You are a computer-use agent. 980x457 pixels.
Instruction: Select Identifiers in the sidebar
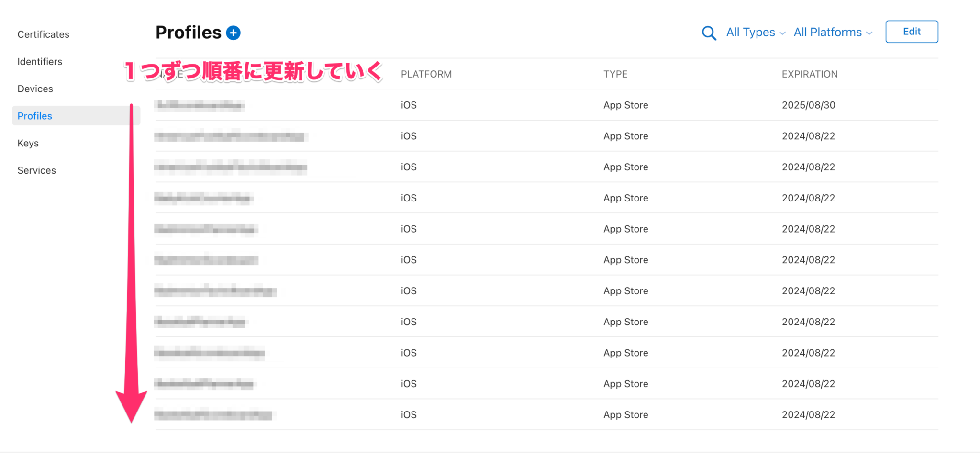click(x=40, y=61)
